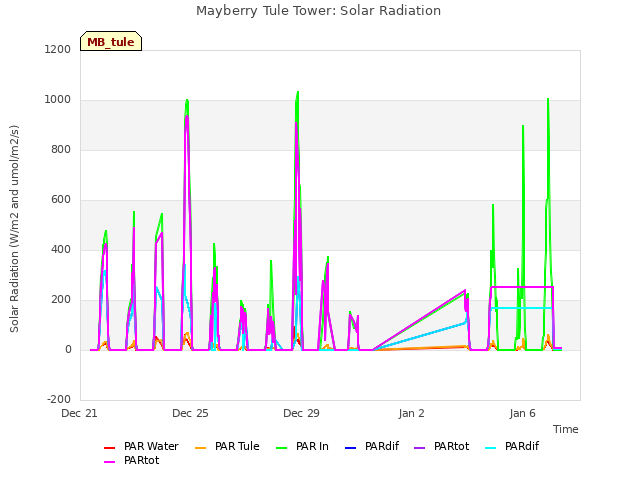Click the Dec 29 x-axis tick label
Viewport: 640px width, 480px height.
[x=301, y=413]
